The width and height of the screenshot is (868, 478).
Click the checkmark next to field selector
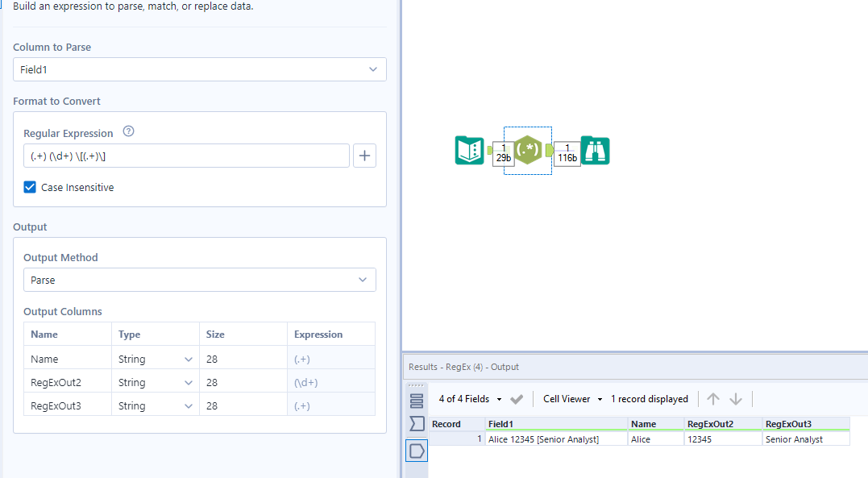pos(517,398)
